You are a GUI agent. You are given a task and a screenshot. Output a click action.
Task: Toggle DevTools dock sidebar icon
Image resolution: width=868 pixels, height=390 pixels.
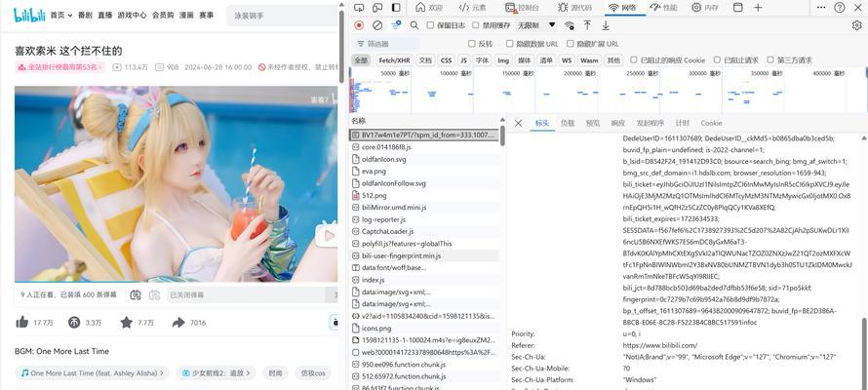396,8
